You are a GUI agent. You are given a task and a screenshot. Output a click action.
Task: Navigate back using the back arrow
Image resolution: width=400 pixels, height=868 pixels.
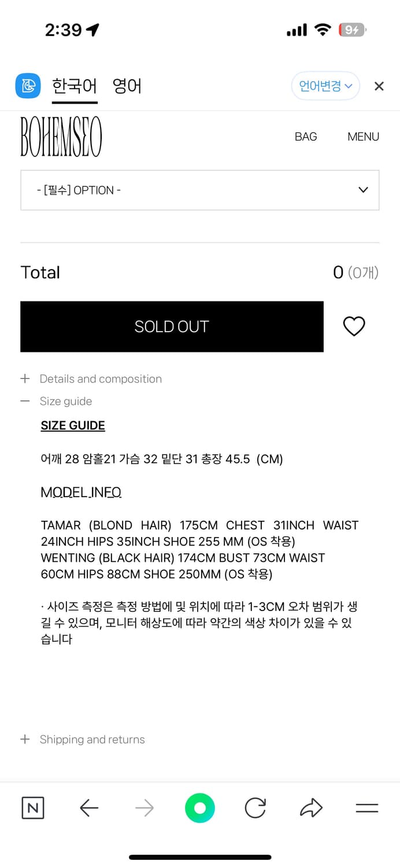[88, 808]
